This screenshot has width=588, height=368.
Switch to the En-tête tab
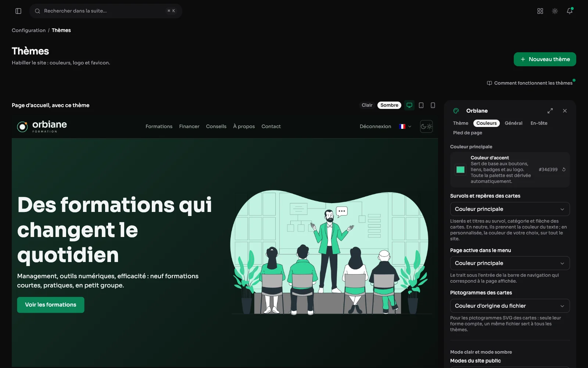539,123
